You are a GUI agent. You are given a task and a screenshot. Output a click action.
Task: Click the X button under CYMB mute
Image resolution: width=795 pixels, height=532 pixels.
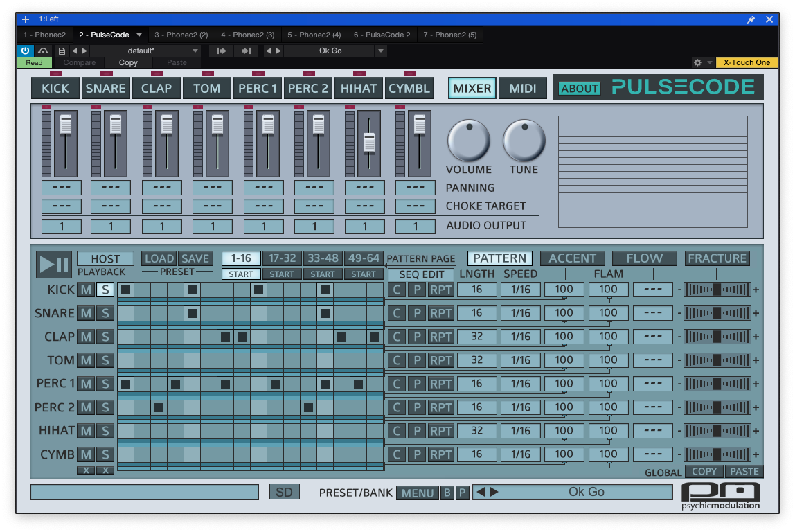[x=86, y=470]
